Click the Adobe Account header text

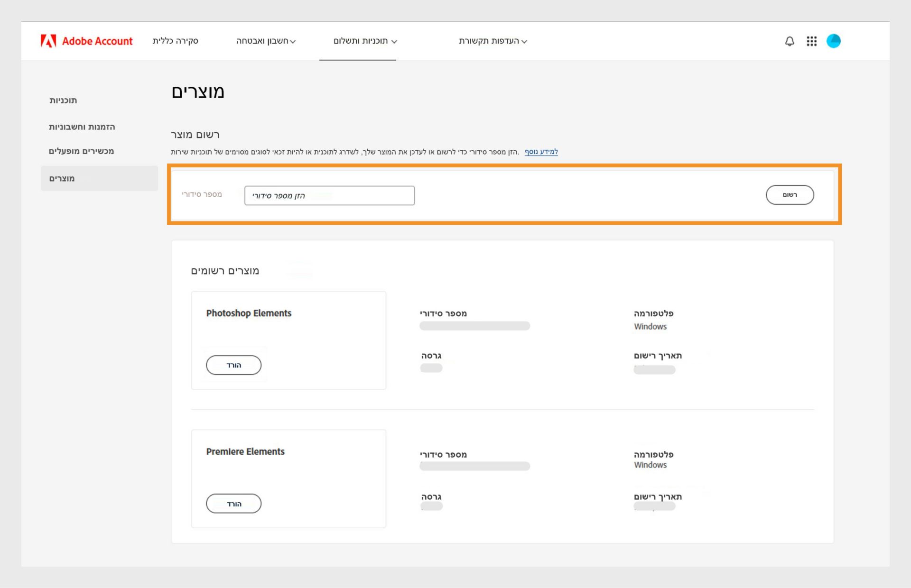click(97, 41)
